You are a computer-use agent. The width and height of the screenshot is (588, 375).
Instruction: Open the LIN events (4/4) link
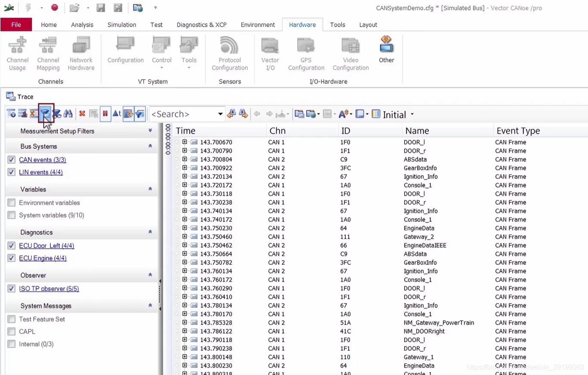coord(41,172)
